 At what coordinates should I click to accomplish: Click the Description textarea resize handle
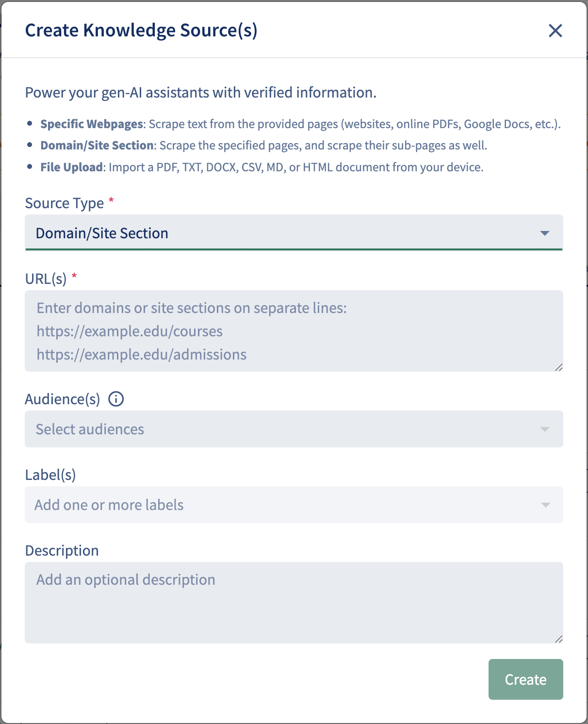pos(558,639)
